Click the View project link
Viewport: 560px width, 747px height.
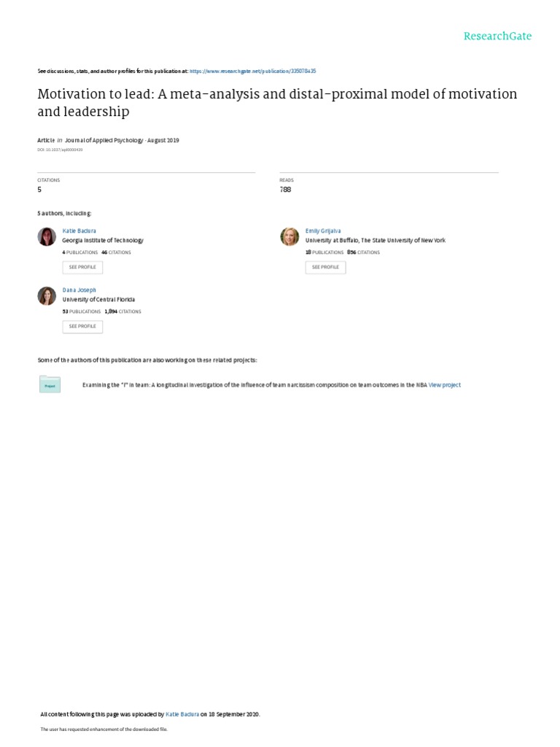click(445, 385)
